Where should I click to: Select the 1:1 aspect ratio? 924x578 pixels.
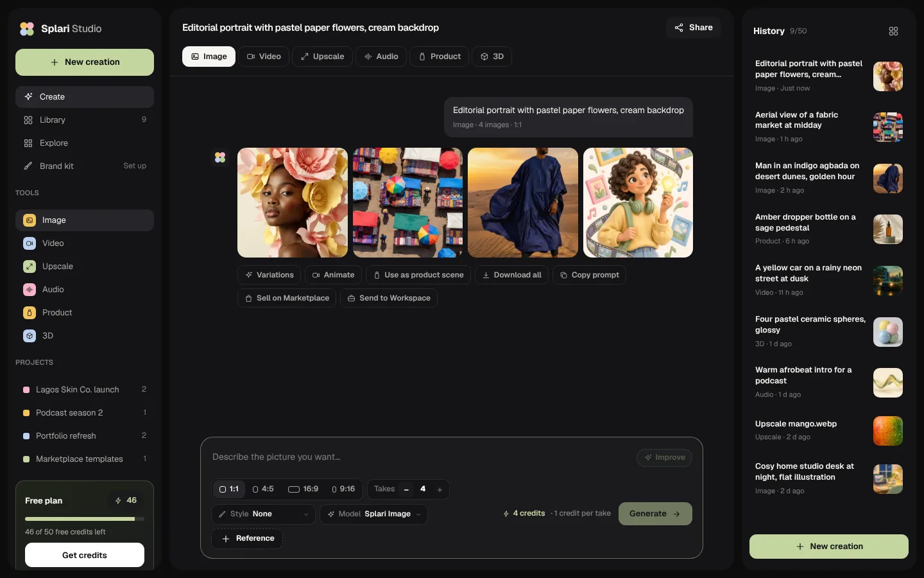pos(229,489)
